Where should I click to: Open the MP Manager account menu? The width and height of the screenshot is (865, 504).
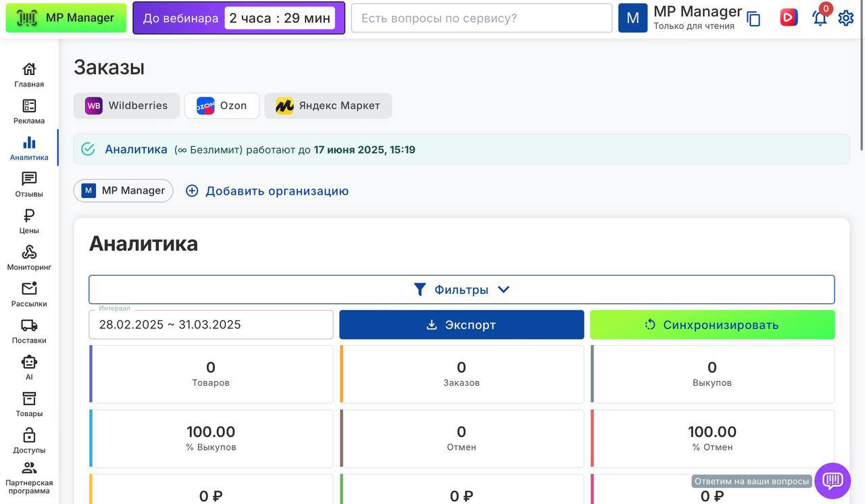(x=681, y=18)
